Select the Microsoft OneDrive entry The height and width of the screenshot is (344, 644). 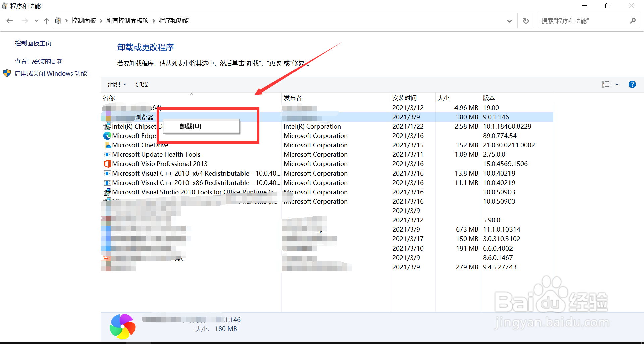click(140, 145)
